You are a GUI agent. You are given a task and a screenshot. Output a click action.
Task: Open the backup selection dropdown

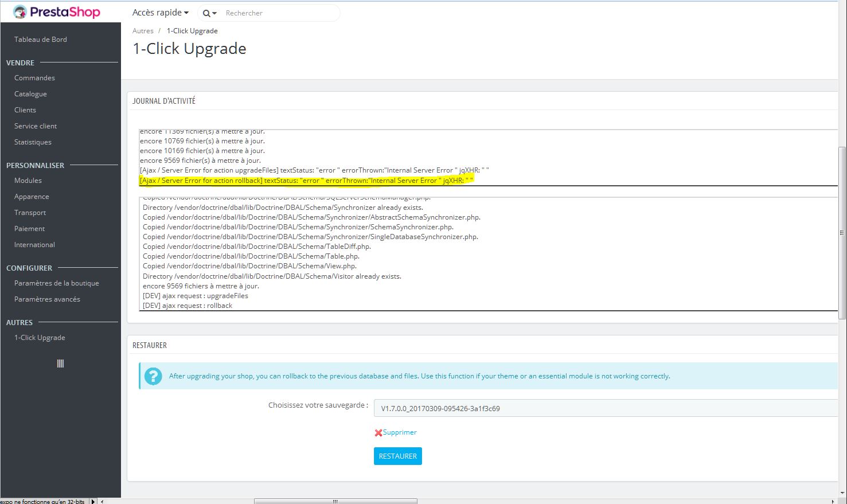605,408
